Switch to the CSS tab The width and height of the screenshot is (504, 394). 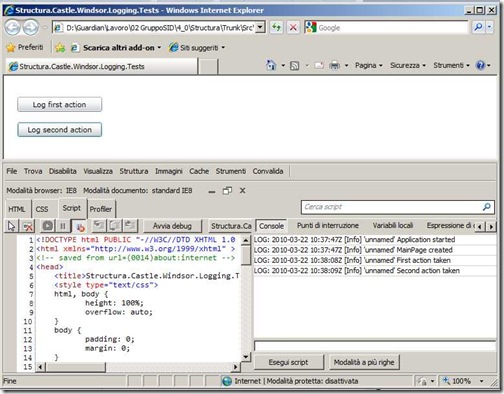tap(42, 209)
